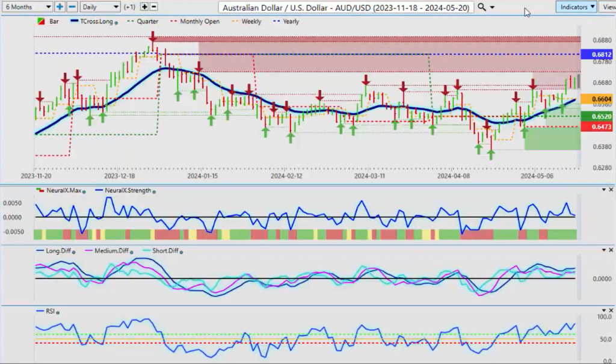Viewport: 616px width, 364px height.
Task: Close the NeuralX indicator panel
Action: pyautogui.click(x=611, y=190)
